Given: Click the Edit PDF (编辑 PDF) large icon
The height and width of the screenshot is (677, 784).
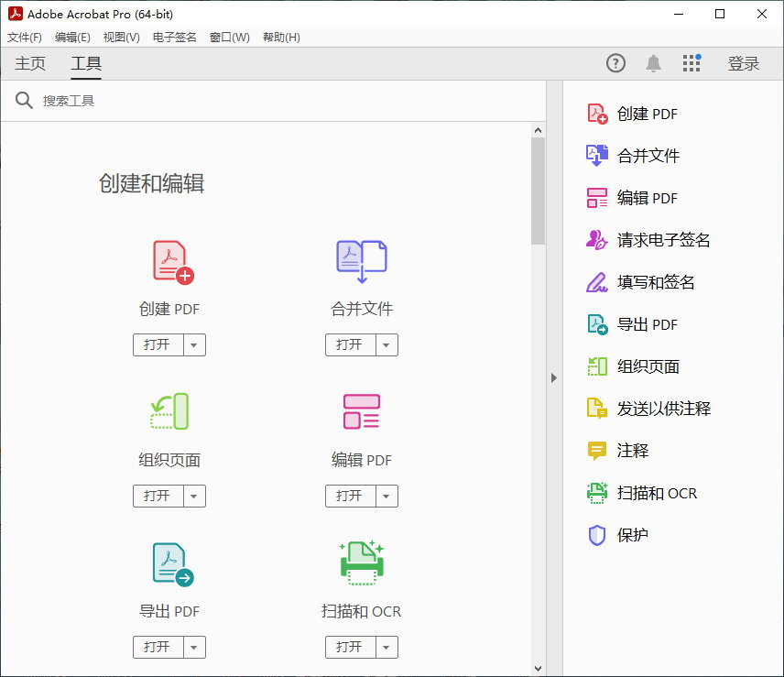Looking at the screenshot, I should click(x=361, y=412).
